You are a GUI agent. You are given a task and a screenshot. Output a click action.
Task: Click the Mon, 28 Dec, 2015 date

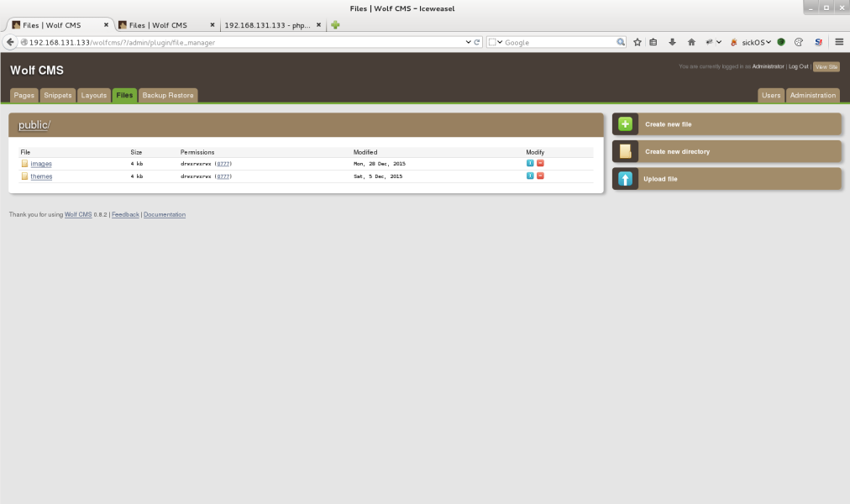[380, 164]
